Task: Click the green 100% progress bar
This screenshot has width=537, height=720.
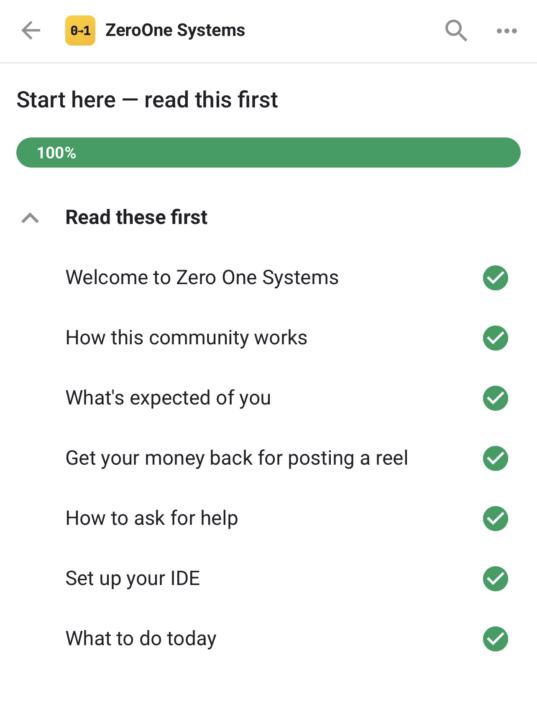Action: click(268, 152)
